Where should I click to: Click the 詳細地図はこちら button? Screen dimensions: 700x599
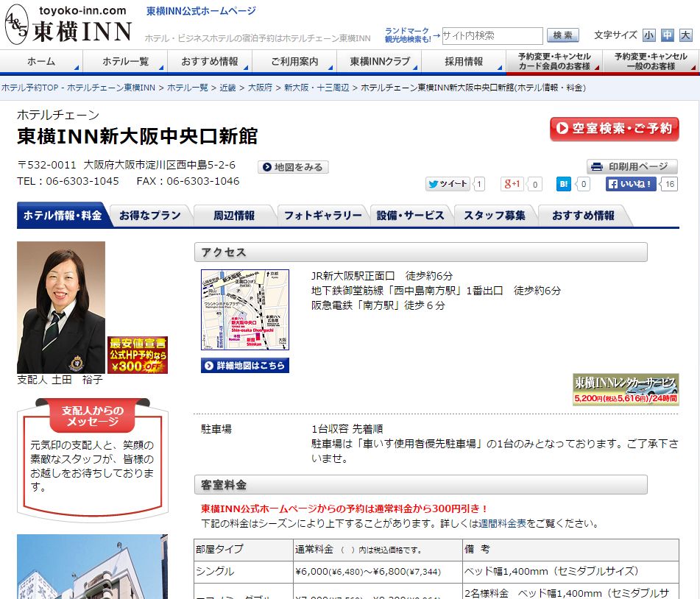click(245, 366)
